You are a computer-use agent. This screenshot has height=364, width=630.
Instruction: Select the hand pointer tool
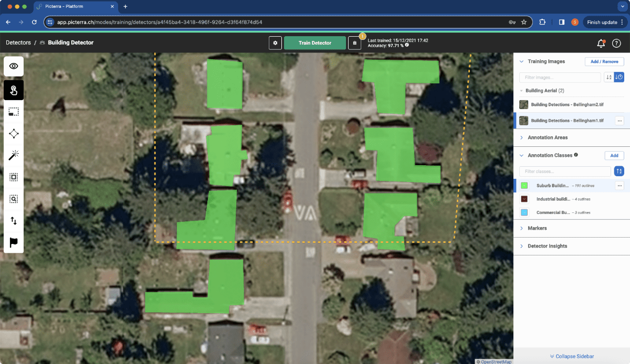(14, 90)
